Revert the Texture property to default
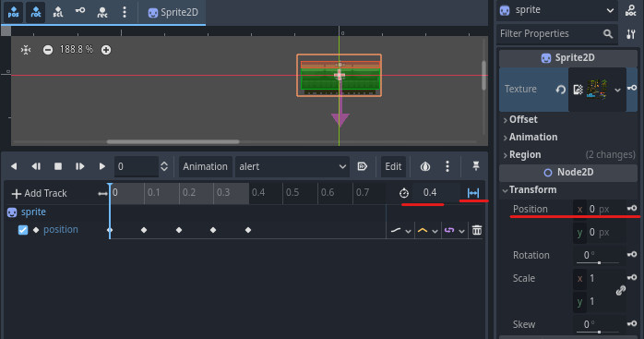 coord(561,90)
